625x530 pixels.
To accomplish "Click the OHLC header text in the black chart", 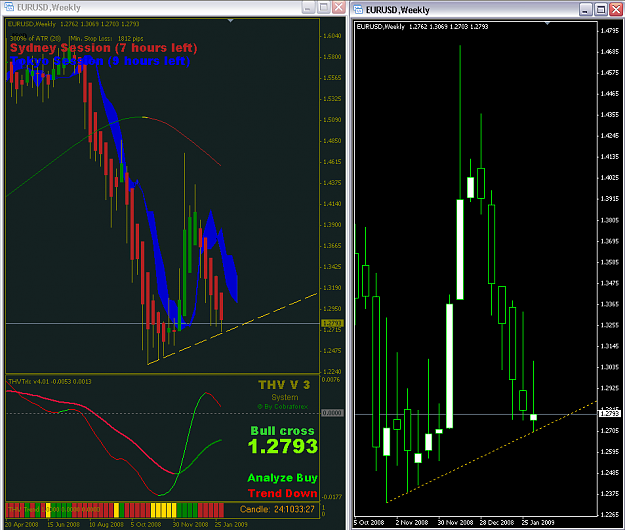I will (422, 27).
